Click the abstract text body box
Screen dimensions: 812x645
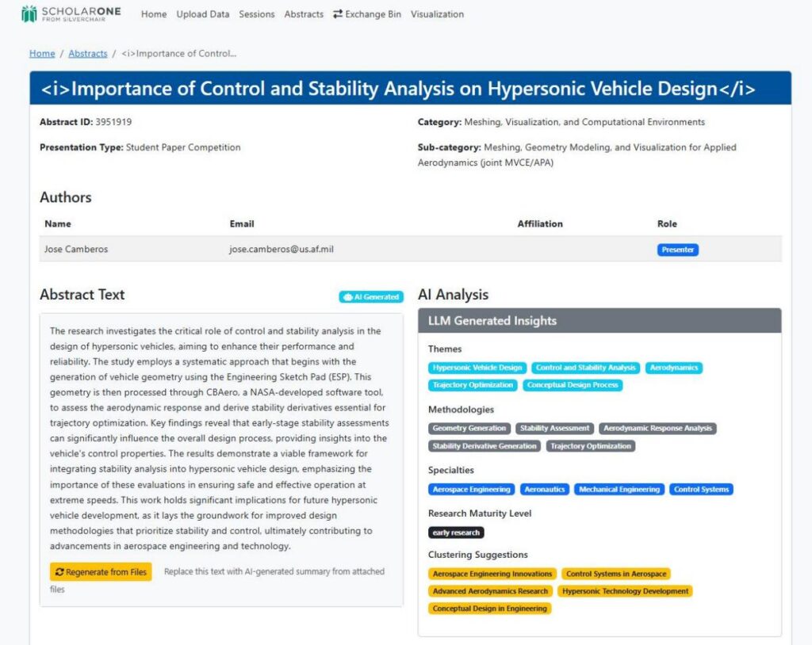point(221,460)
